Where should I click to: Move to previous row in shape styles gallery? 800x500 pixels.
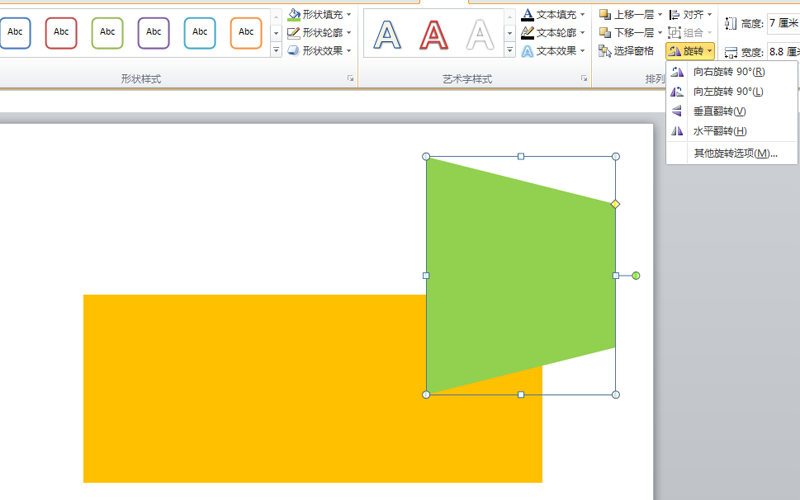click(276, 17)
